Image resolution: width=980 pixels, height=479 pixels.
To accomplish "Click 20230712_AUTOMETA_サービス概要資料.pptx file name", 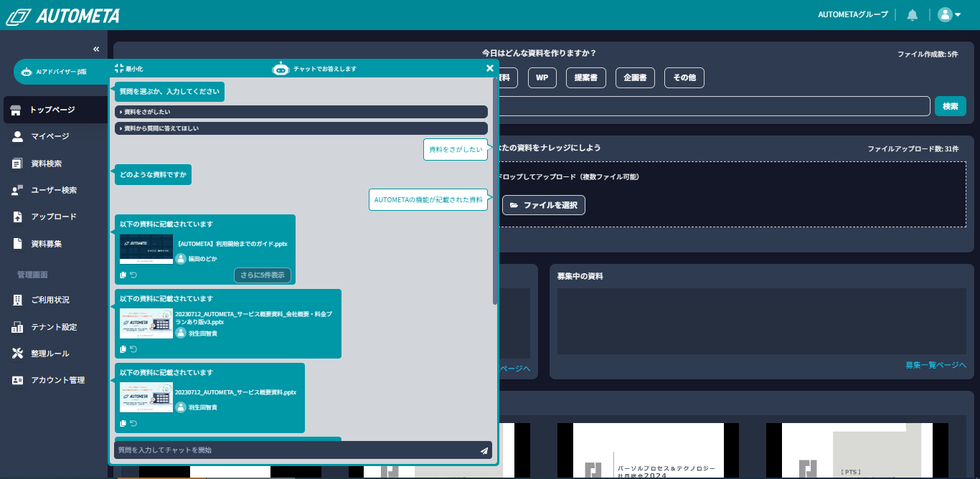I will click(x=236, y=392).
